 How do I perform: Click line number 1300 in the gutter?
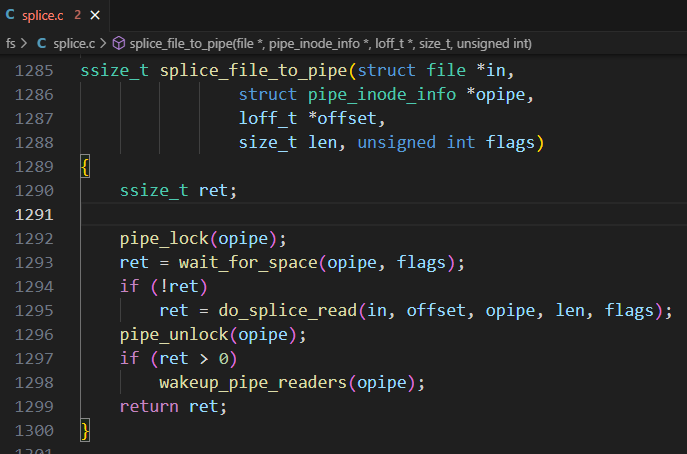(x=34, y=431)
